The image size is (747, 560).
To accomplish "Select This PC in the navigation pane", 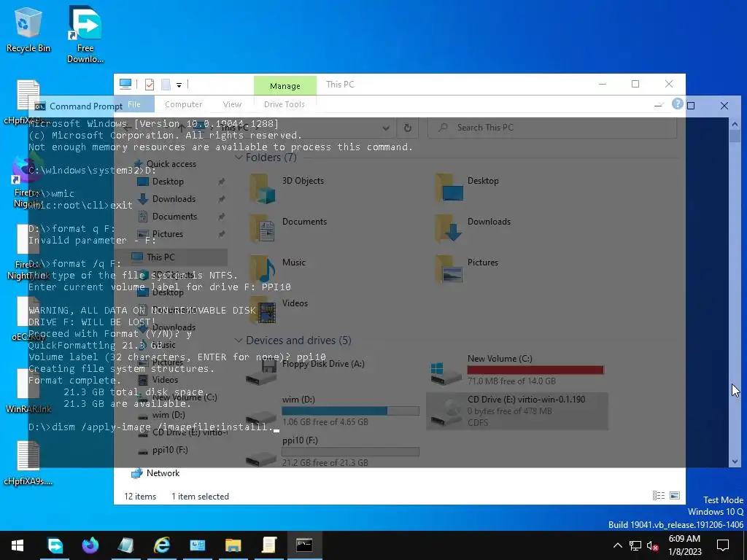I will pyautogui.click(x=160, y=257).
